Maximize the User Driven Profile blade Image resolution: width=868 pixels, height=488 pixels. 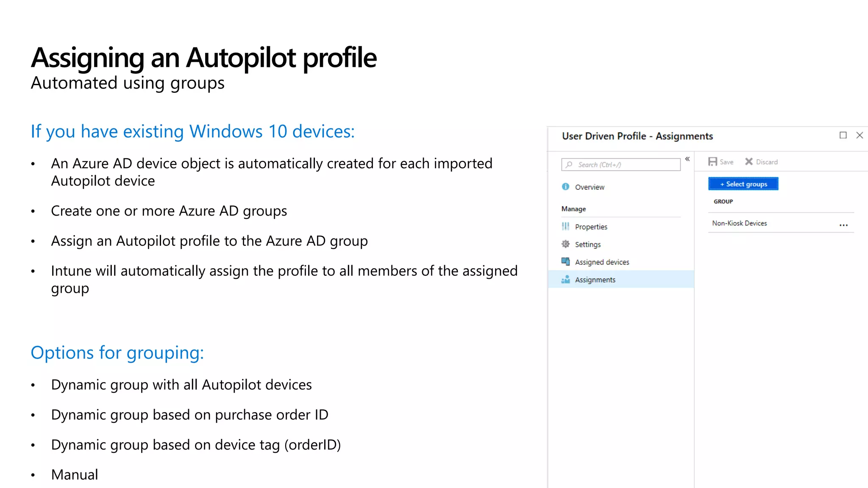(843, 135)
